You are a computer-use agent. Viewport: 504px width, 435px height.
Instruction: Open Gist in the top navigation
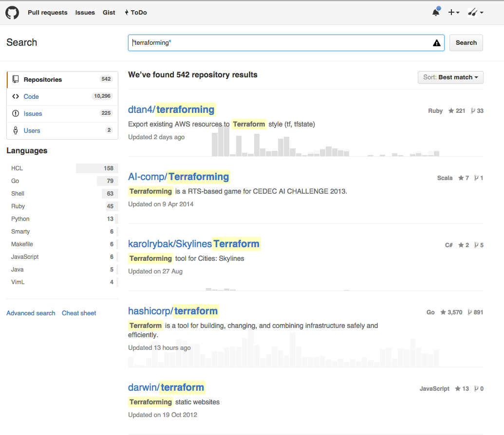[109, 13]
